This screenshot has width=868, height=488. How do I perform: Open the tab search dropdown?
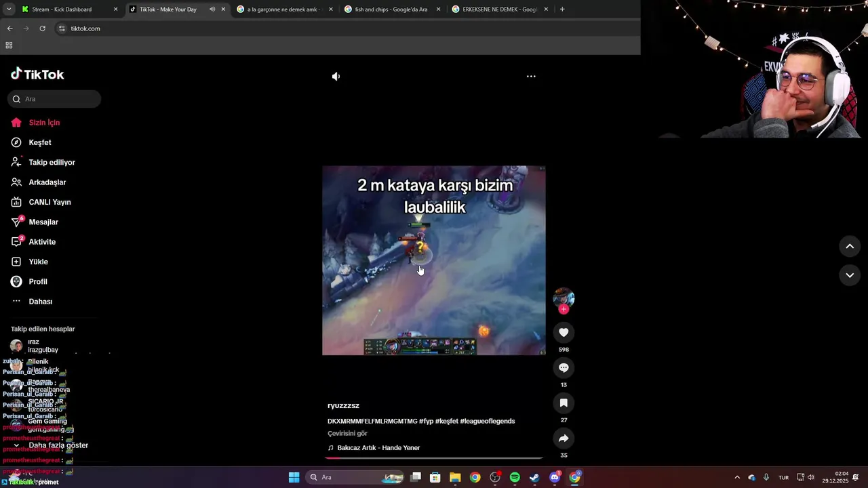9,9
